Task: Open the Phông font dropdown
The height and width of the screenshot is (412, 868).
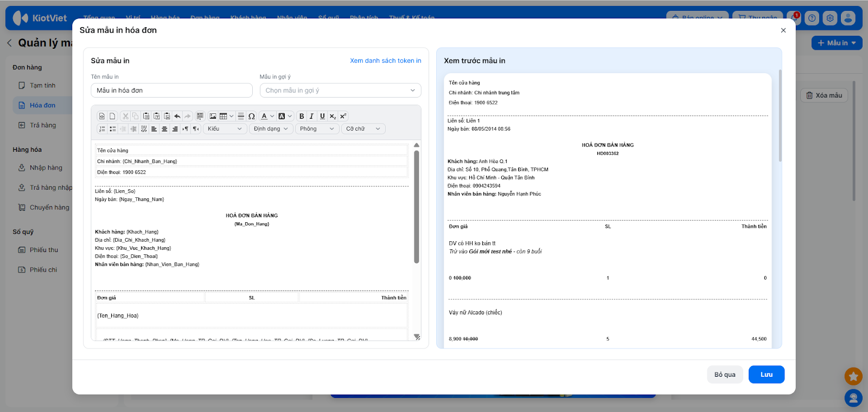Action: (317, 128)
